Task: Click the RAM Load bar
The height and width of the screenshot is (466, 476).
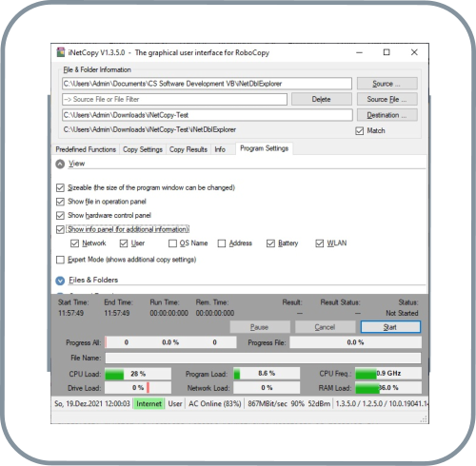Action: pyautogui.click(x=388, y=388)
